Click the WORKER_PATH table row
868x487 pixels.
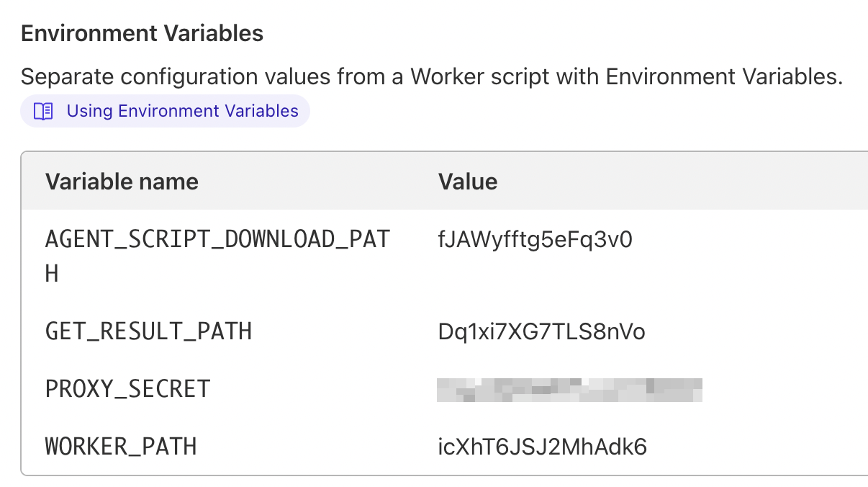[432, 447]
